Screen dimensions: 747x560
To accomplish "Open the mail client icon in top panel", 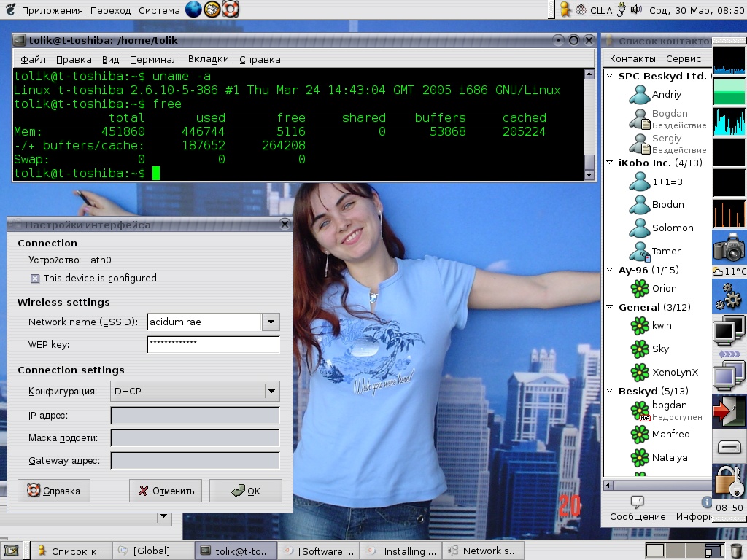I will click(212, 9).
